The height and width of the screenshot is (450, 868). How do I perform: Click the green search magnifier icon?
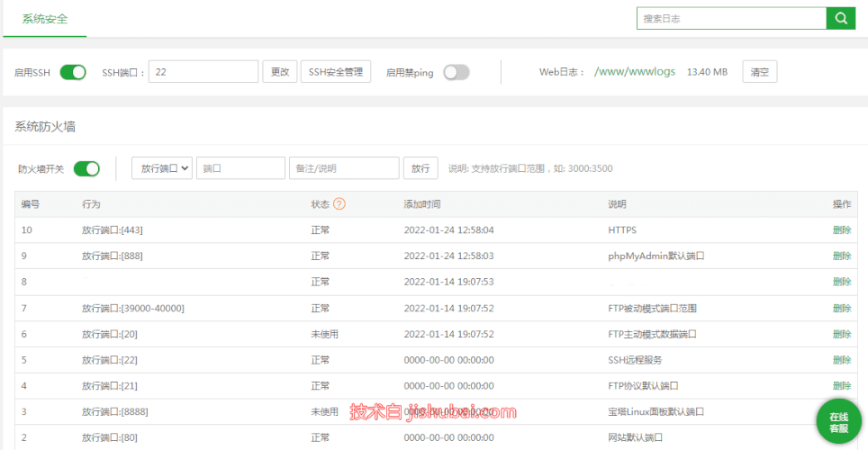840,18
